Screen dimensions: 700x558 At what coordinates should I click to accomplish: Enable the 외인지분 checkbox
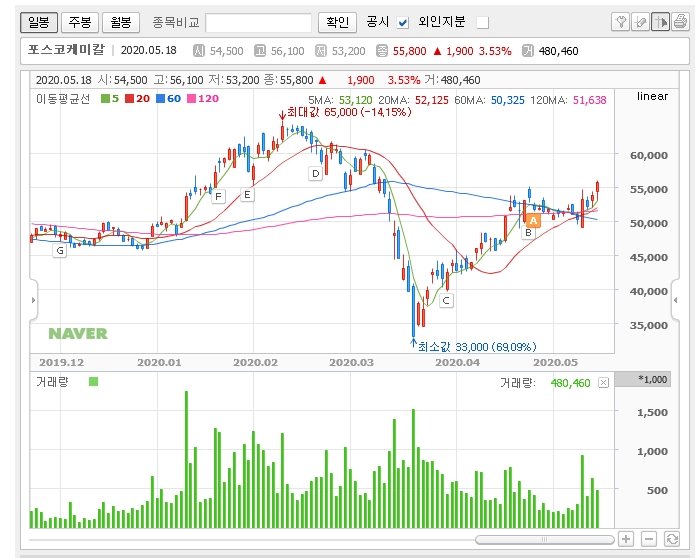[x=483, y=22]
